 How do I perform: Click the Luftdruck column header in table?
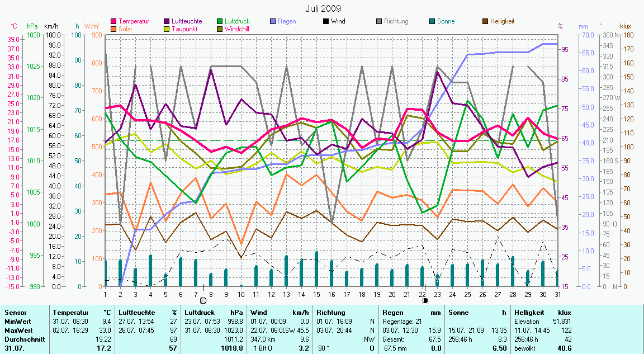[x=200, y=313]
